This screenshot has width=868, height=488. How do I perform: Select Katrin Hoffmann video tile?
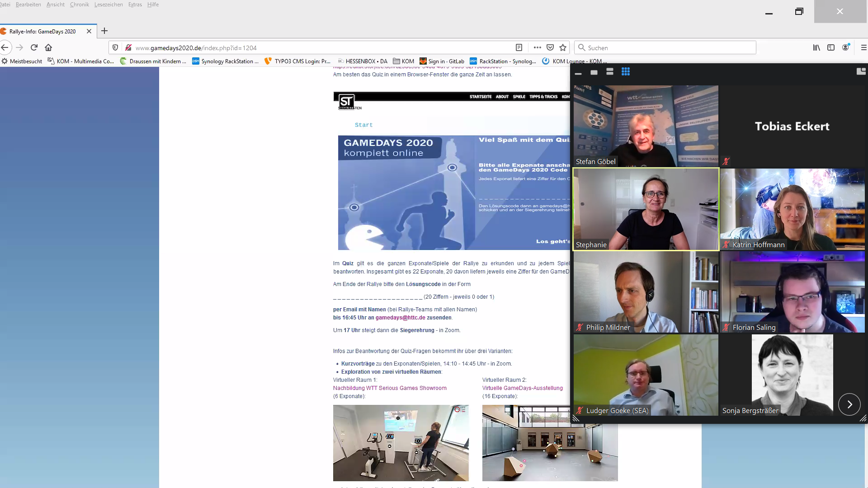click(x=793, y=210)
